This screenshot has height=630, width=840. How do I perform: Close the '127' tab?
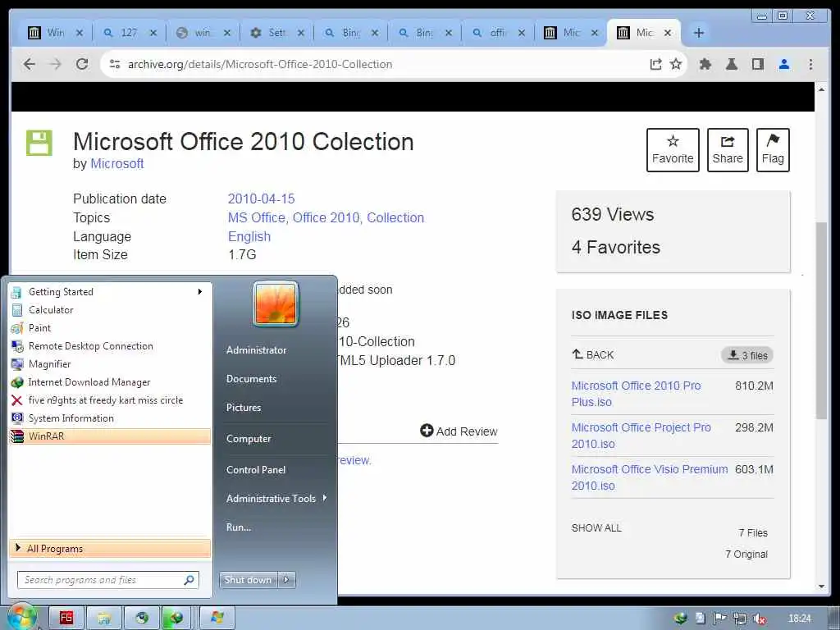(x=153, y=33)
